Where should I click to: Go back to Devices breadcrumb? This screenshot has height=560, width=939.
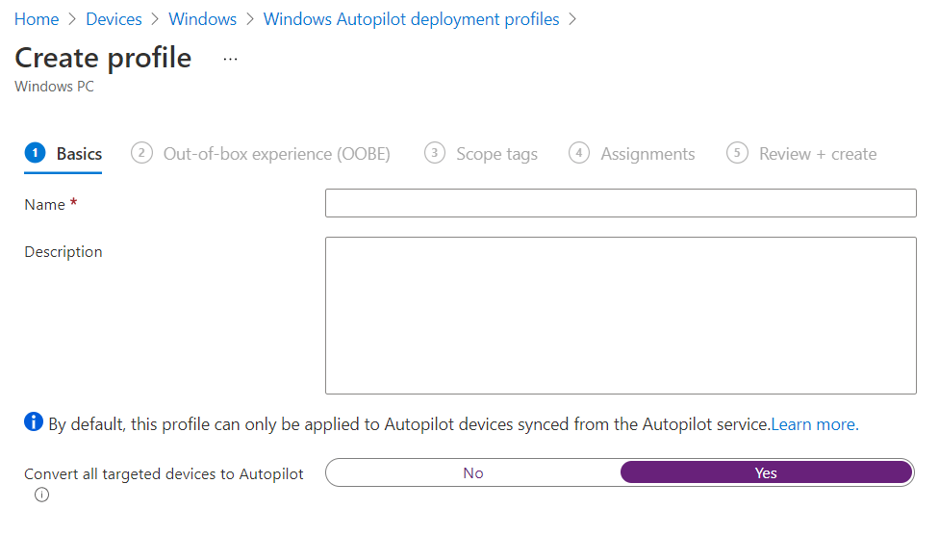click(114, 19)
